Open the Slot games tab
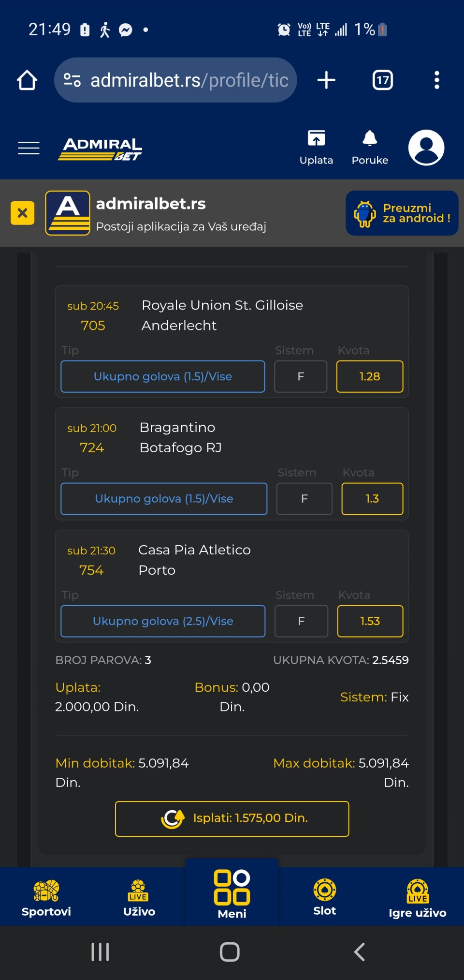The width and height of the screenshot is (464, 980). click(x=325, y=898)
